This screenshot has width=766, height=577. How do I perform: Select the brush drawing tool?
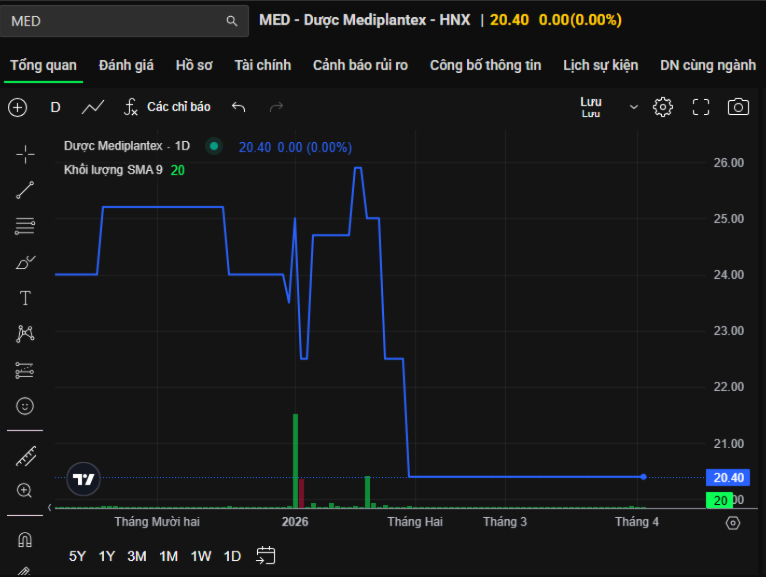(x=25, y=262)
